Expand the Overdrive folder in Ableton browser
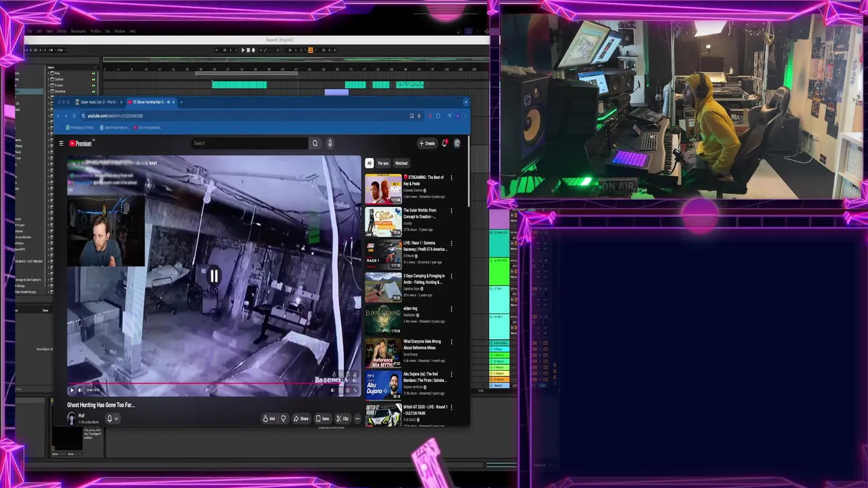This screenshot has width=868, height=488. 49,91
